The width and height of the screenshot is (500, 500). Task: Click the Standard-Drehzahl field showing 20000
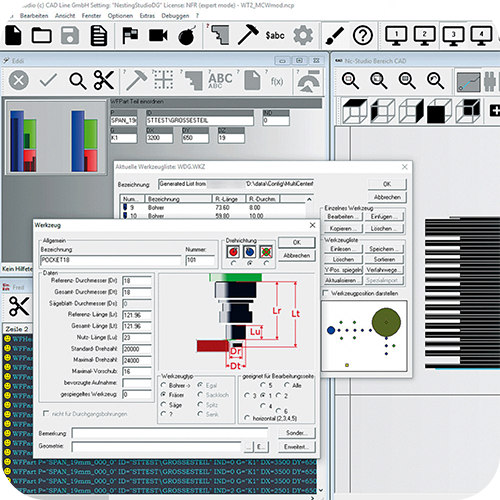(137, 349)
